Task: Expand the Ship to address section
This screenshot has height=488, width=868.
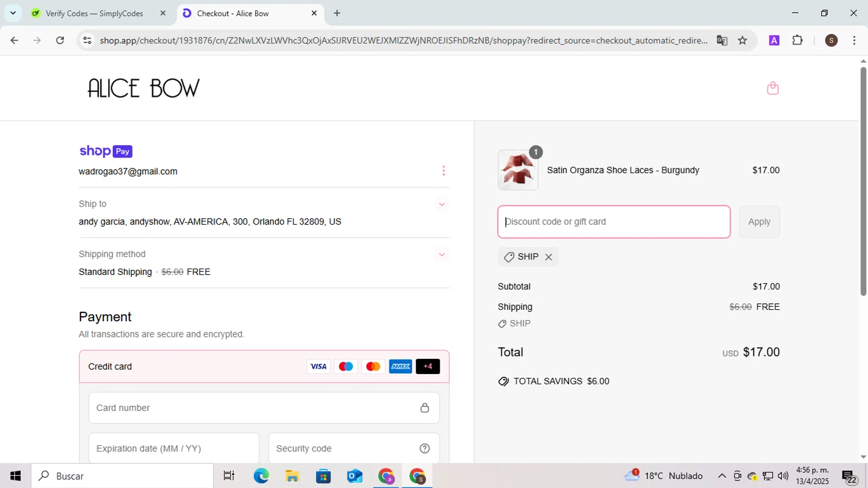Action: tap(442, 204)
